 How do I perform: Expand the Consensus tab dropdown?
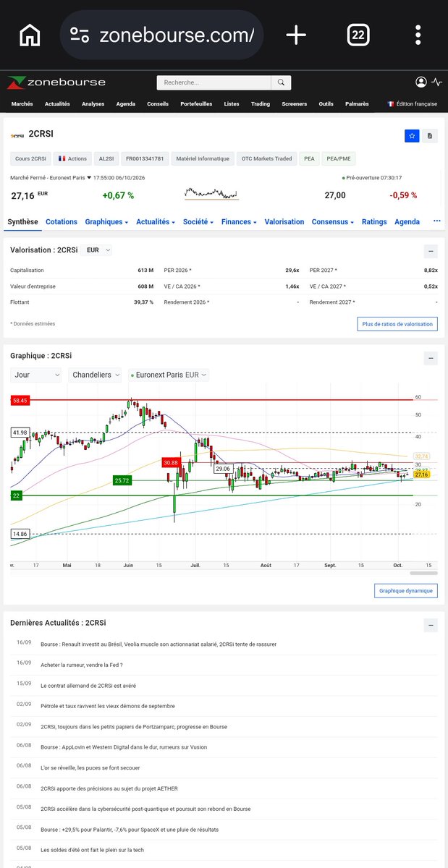[x=333, y=222]
